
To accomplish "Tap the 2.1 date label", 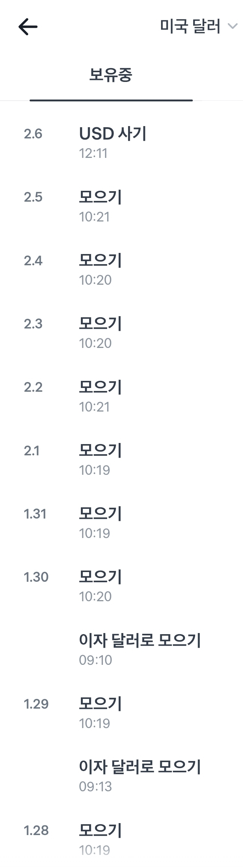I will [x=32, y=451].
